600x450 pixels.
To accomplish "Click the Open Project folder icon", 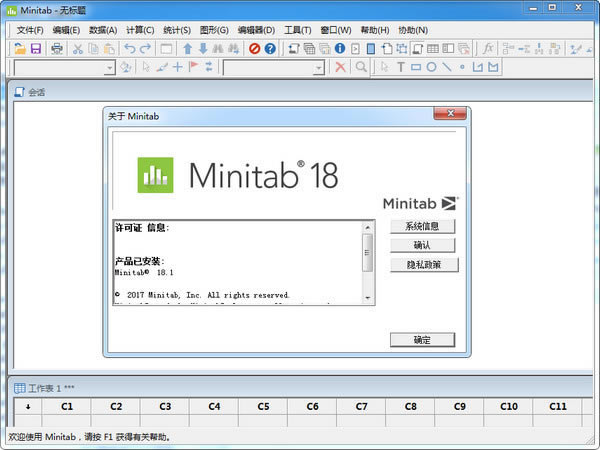I will [20, 49].
